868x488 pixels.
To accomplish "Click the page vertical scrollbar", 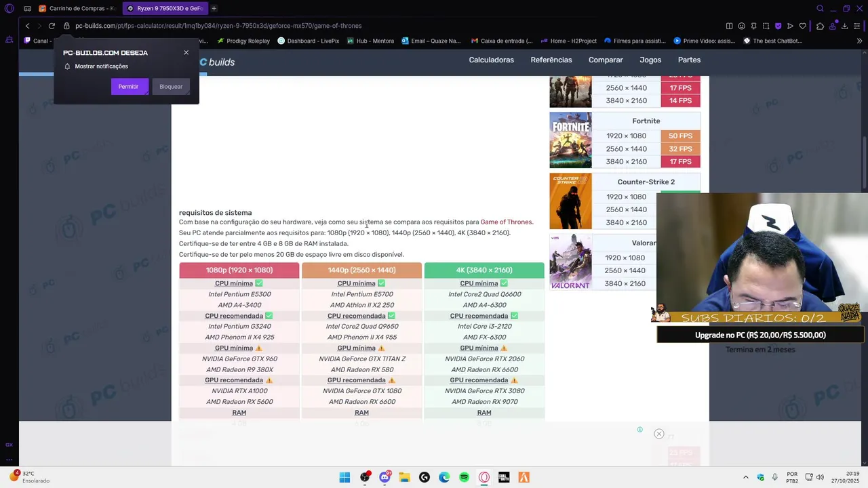I will point(864,163).
